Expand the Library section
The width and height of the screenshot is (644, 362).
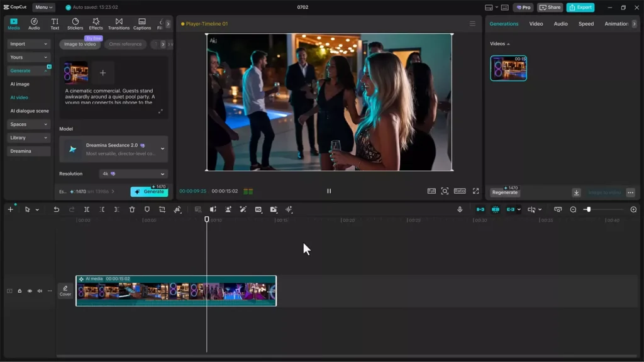[28, 138]
